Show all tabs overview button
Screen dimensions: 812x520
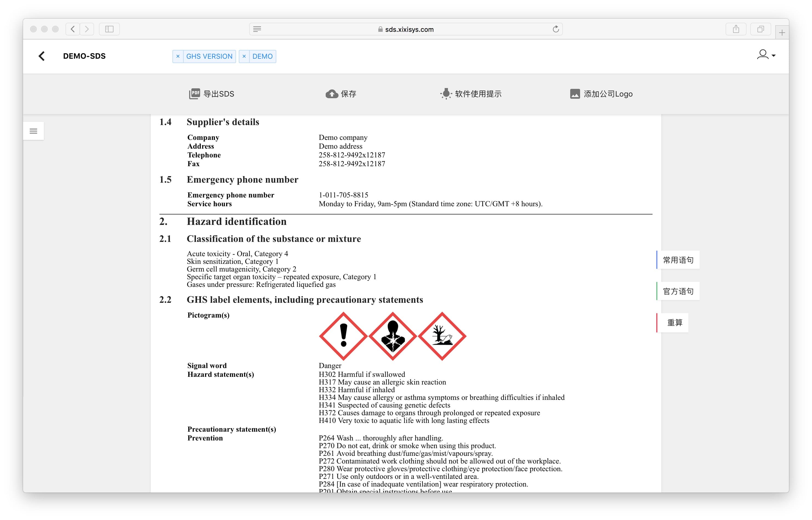760,29
